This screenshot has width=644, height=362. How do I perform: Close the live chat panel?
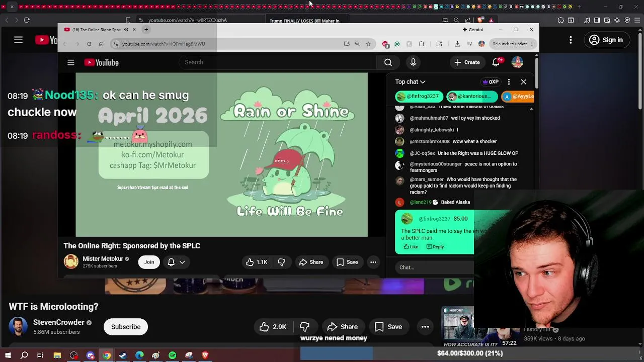click(x=524, y=81)
